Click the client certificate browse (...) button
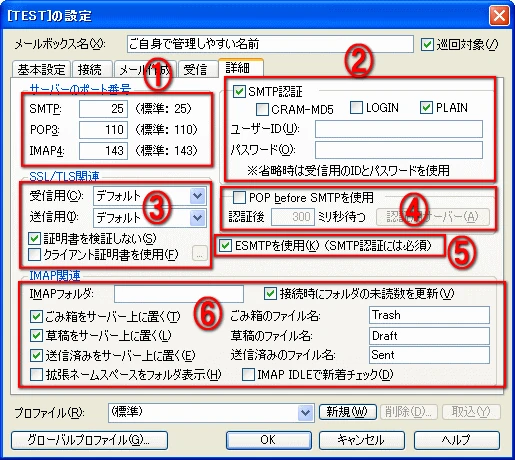The height and width of the screenshot is (460, 515). (200, 254)
